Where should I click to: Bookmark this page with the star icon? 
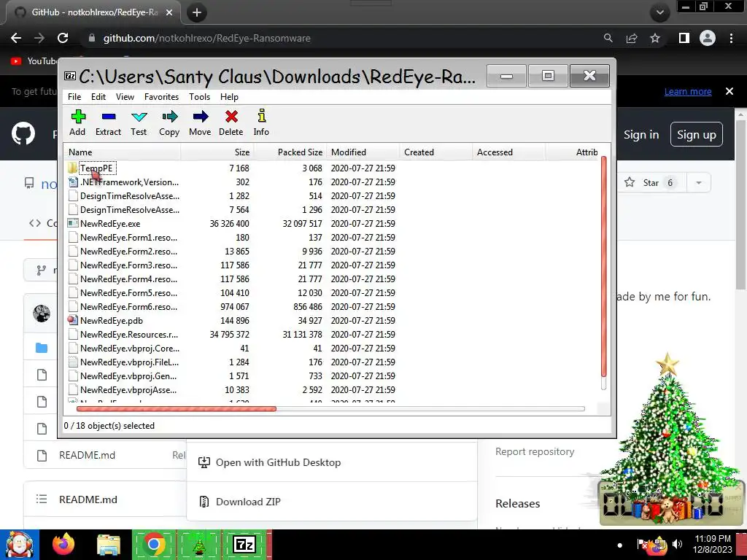(655, 38)
